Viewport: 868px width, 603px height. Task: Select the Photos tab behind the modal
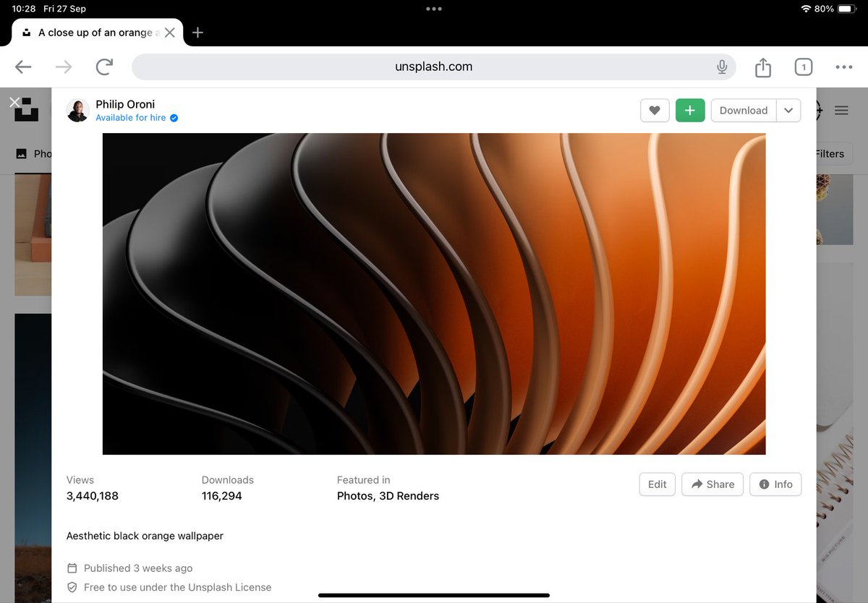pyautogui.click(x=34, y=153)
